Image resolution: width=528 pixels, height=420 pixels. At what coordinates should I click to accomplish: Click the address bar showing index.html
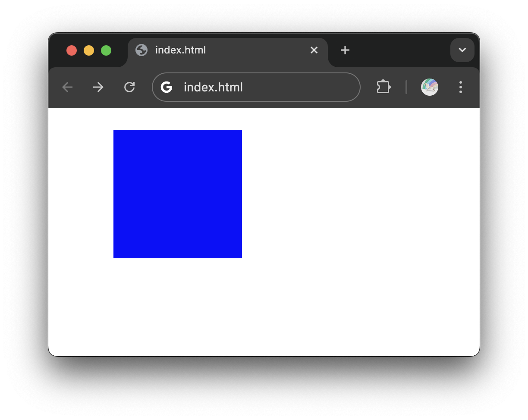pos(256,87)
